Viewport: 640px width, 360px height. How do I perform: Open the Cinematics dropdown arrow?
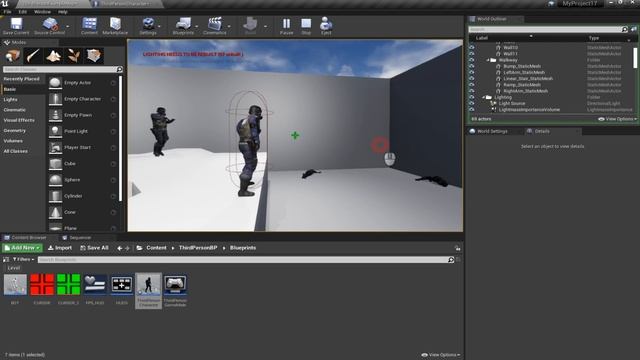[229, 27]
